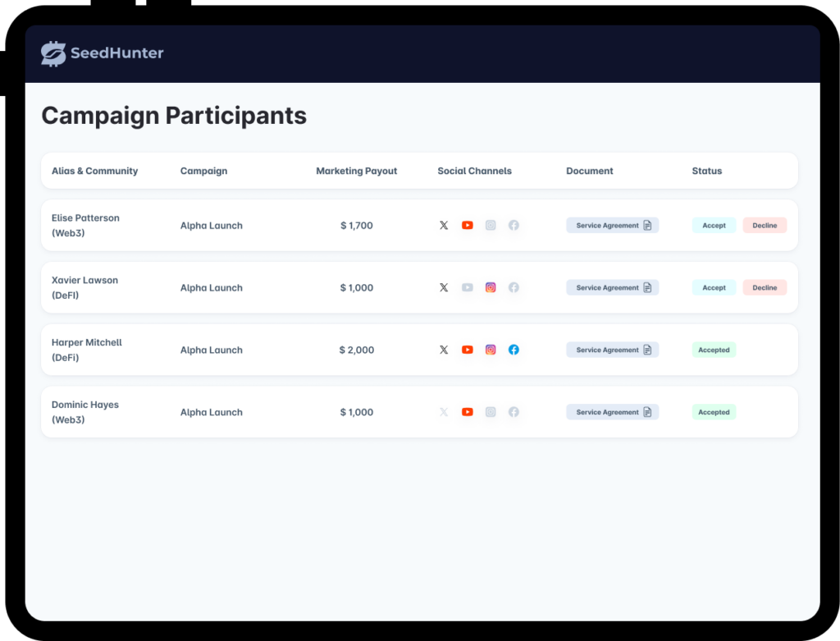Open Elise Patterson's YouTube channel
The width and height of the screenshot is (840, 641).
[467, 225]
